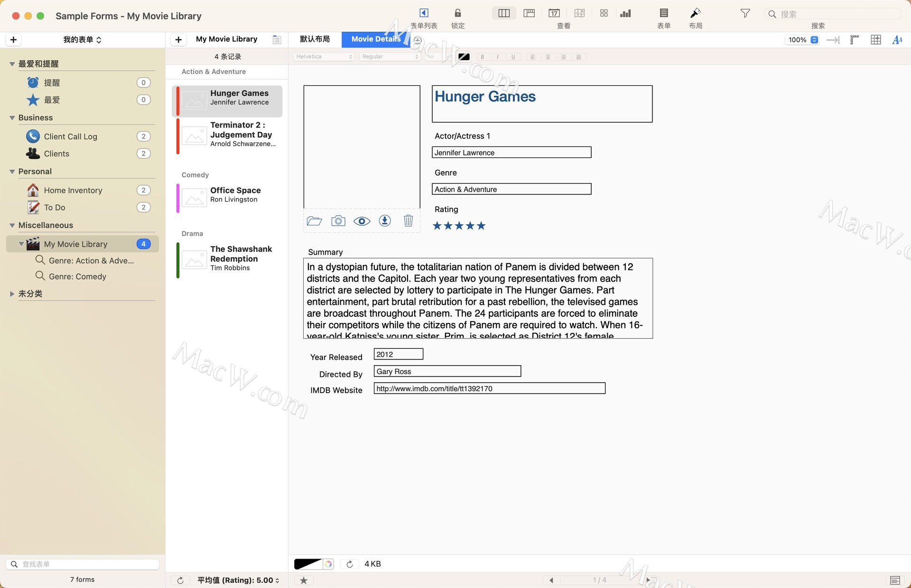Toggle underline formatting
Image resolution: width=911 pixels, height=588 pixels.
point(513,56)
